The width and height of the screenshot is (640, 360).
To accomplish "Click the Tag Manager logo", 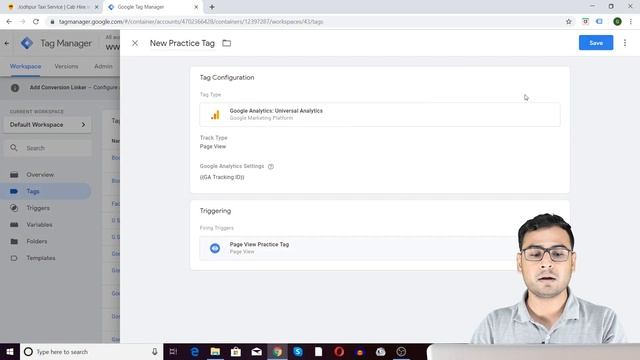I will click(x=27, y=43).
